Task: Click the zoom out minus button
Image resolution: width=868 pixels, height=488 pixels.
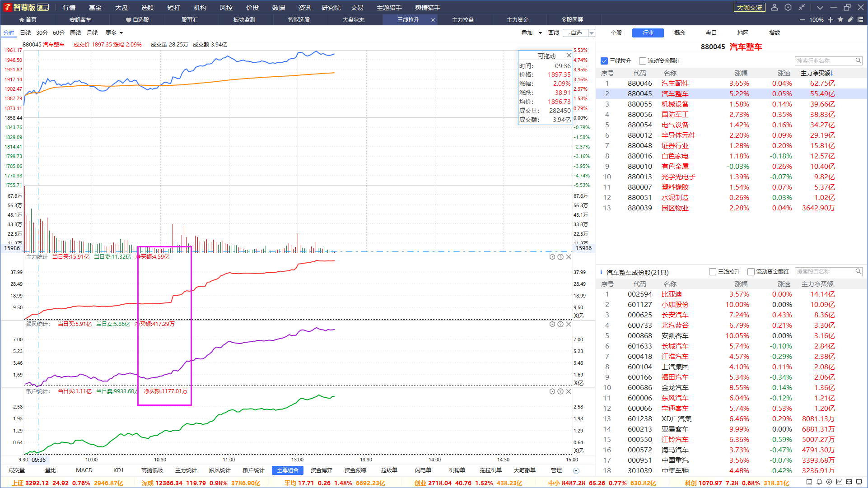Action: 803,20
